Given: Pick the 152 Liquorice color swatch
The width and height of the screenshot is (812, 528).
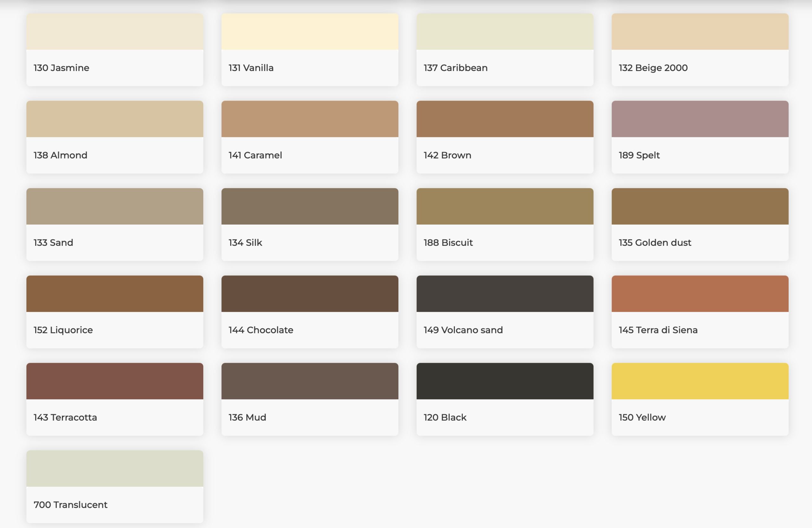Looking at the screenshot, I should coord(115,294).
